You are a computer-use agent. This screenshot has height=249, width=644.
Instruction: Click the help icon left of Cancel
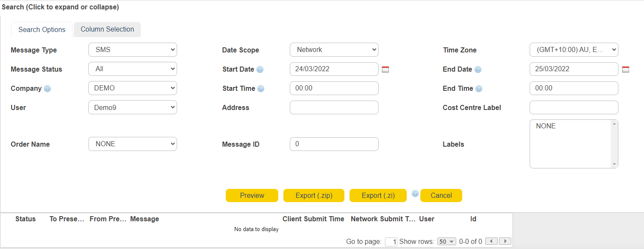tap(415, 194)
